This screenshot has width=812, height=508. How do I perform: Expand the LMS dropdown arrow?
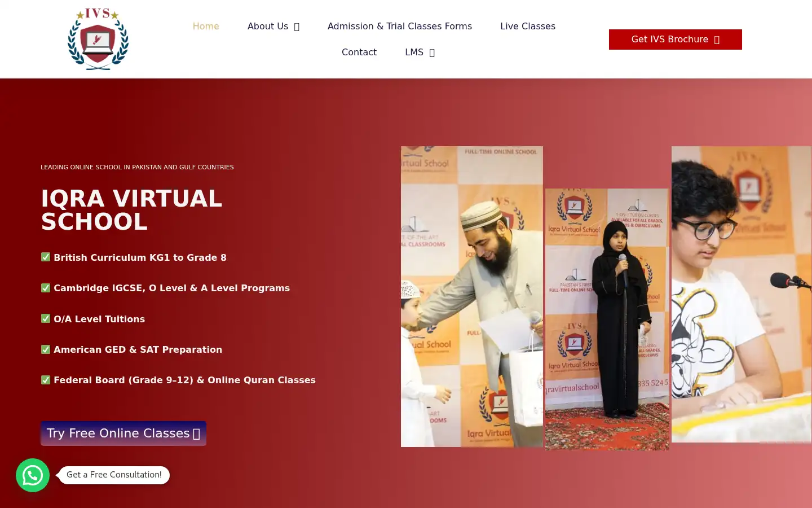[x=432, y=52]
